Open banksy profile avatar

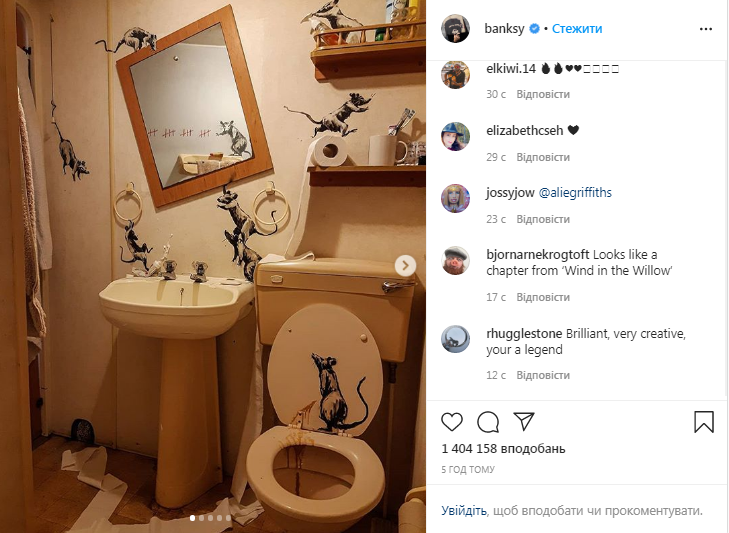coord(455,28)
